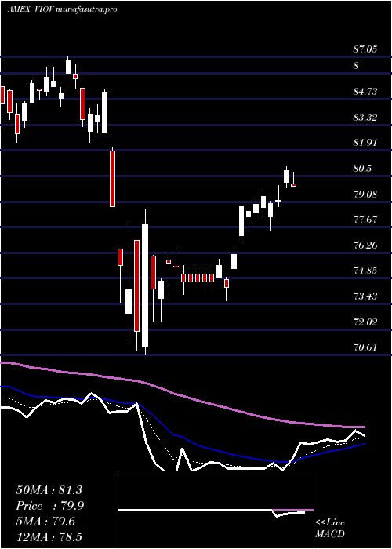Click the AMEX VIOV munafasutra.pro title
The width and height of the screenshot is (392, 549).
[x=62, y=9]
